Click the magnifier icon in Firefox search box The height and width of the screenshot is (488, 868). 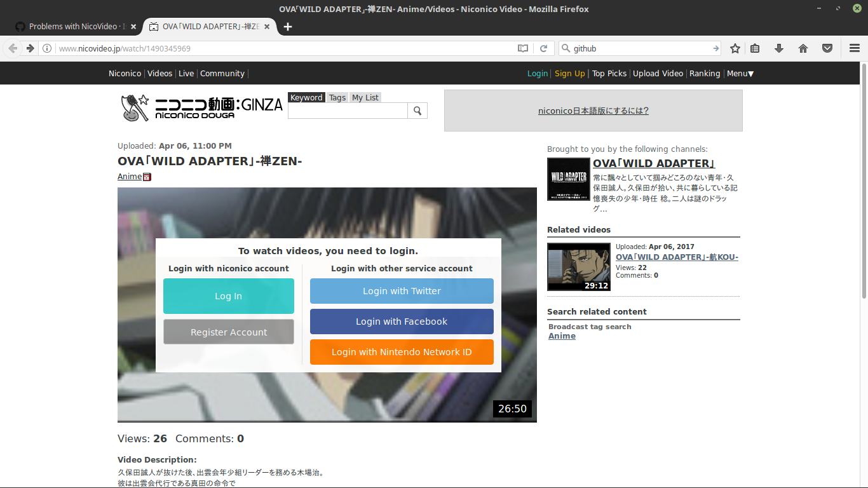566,48
